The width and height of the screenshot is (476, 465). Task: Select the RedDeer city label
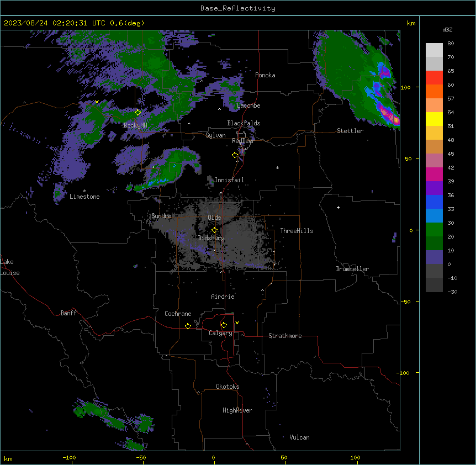pyautogui.click(x=243, y=141)
